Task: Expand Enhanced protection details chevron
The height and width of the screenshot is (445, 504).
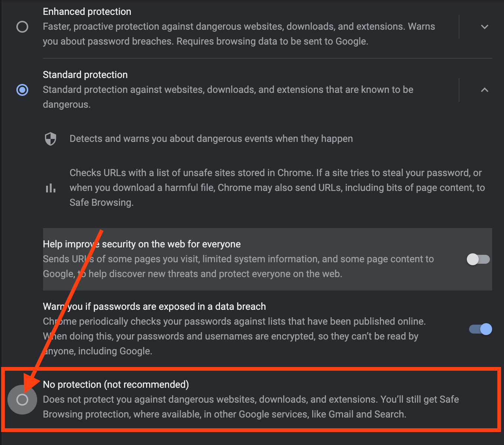Action: (484, 27)
